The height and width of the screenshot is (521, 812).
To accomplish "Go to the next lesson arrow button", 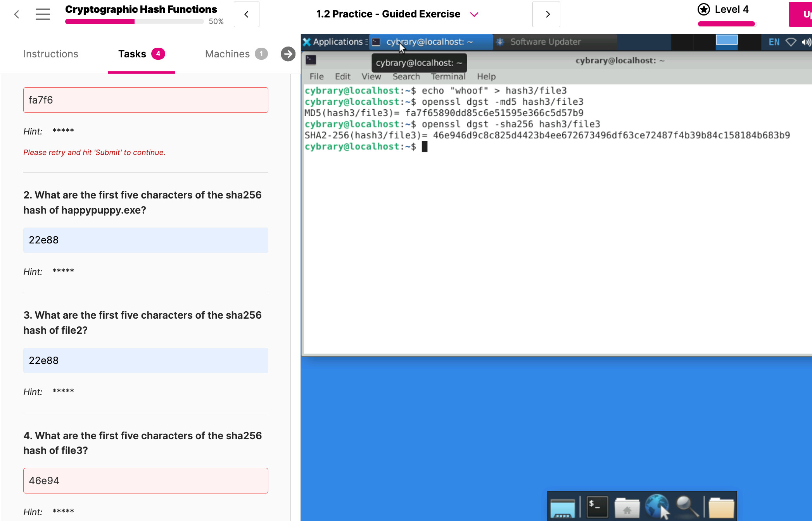I will click(x=546, y=14).
